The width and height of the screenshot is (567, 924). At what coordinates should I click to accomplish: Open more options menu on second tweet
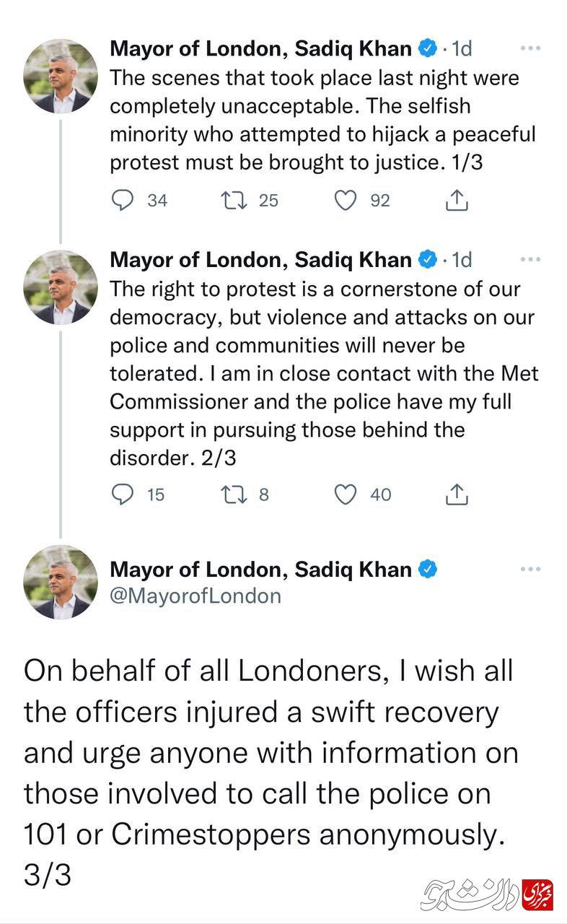pyautogui.click(x=530, y=260)
